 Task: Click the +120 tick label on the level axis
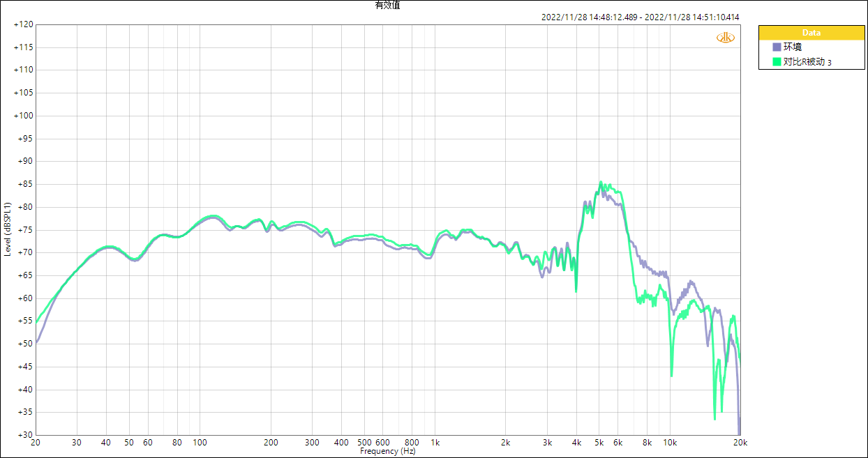pyautogui.click(x=23, y=24)
